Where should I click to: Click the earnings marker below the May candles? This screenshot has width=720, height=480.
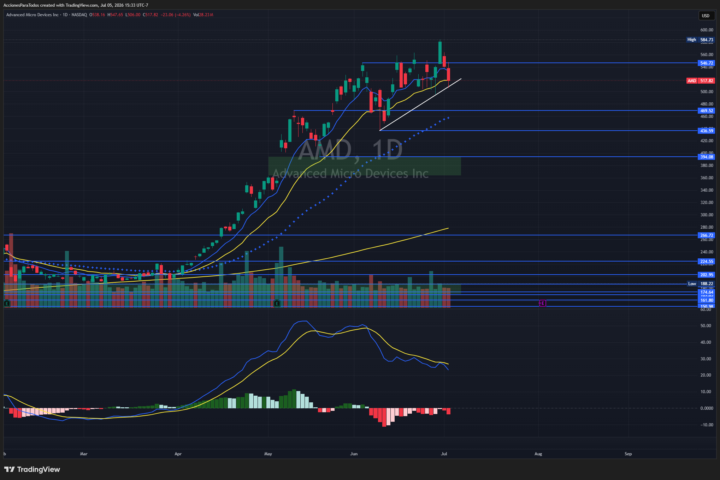tap(277, 304)
